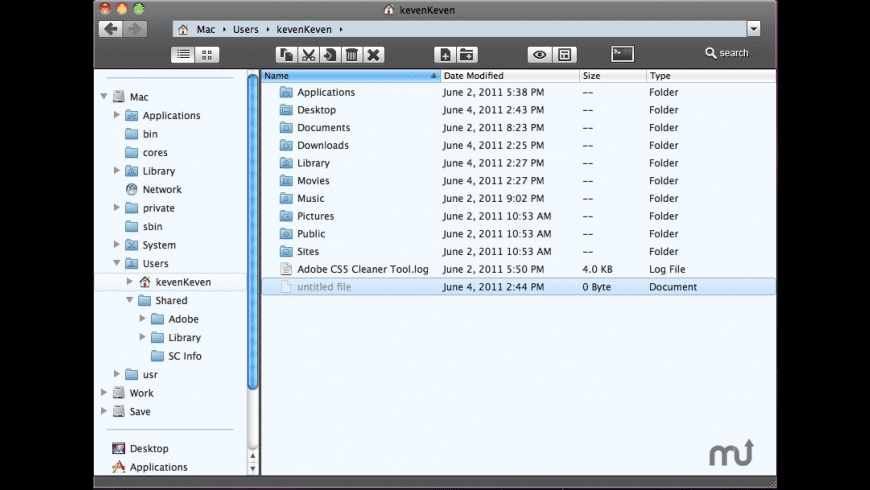Click kevenKeven in the breadcrumb path
The height and width of the screenshot is (490, 870).
304,29
